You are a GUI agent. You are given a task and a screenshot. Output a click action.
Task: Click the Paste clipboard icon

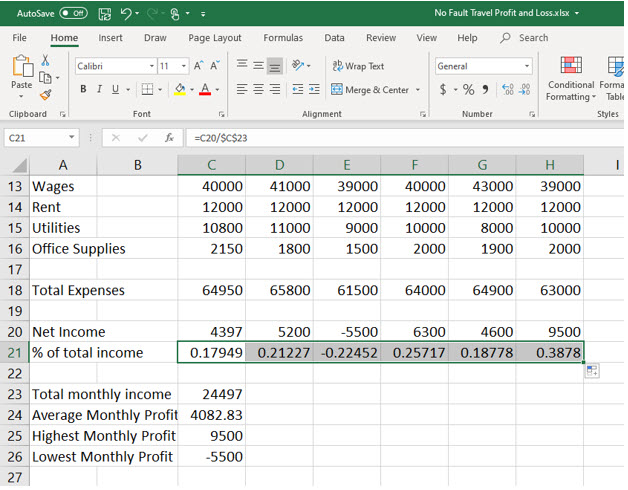tap(22, 67)
